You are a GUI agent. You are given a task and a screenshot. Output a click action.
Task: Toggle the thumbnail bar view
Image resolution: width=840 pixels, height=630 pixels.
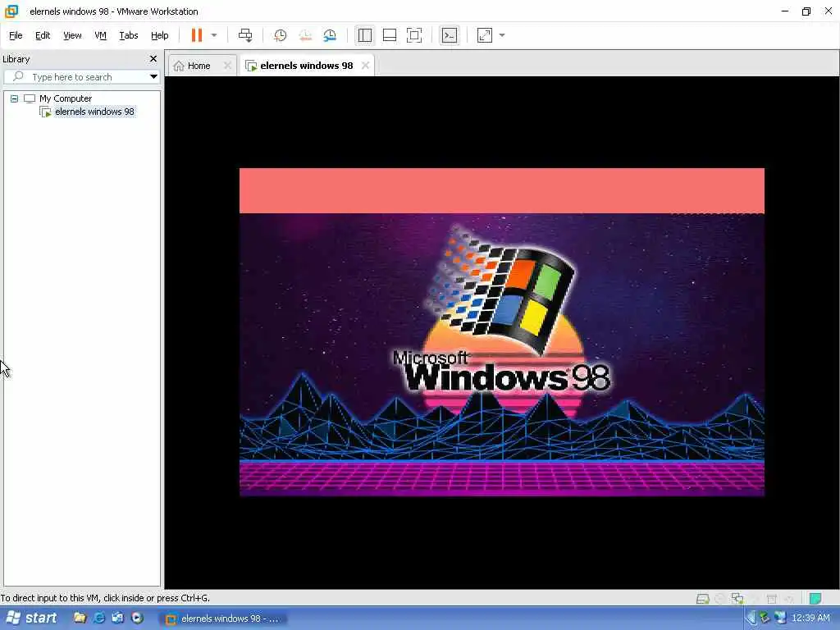pos(390,35)
